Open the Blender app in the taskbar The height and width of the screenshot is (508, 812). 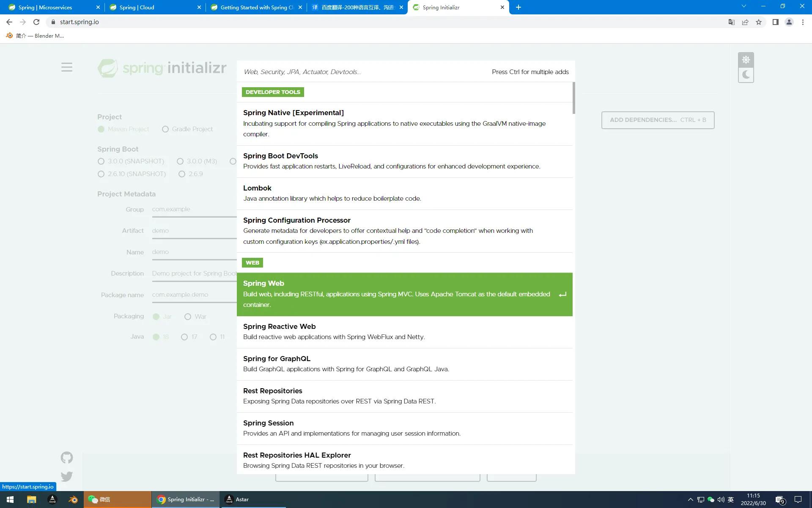pos(73,500)
